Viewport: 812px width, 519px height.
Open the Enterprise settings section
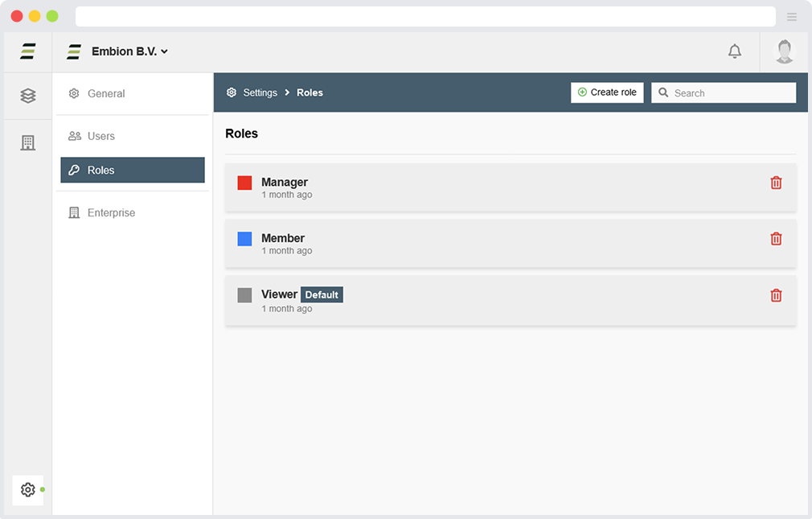click(x=111, y=212)
